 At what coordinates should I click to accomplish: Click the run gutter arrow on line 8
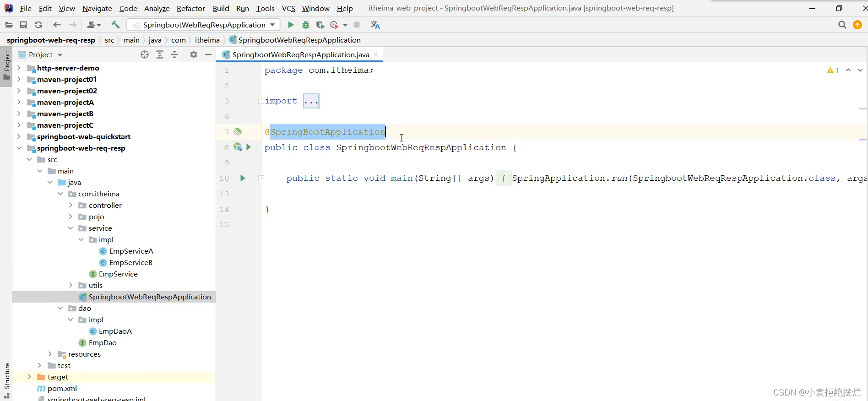click(x=249, y=147)
